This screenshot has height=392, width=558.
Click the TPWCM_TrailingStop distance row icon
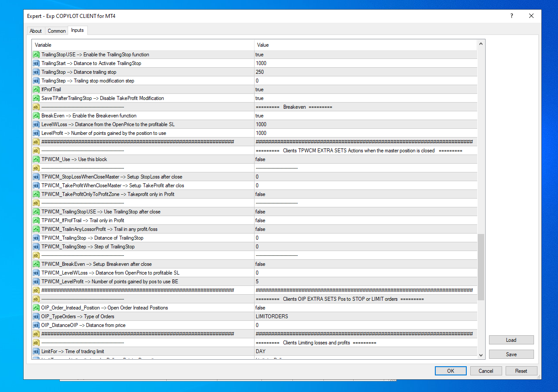pos(36,238)
